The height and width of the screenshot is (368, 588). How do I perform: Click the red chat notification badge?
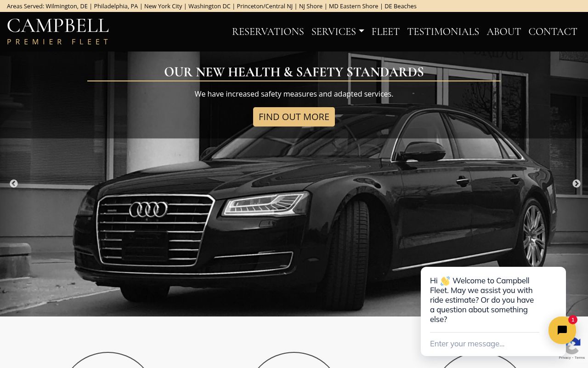[572, 320]
